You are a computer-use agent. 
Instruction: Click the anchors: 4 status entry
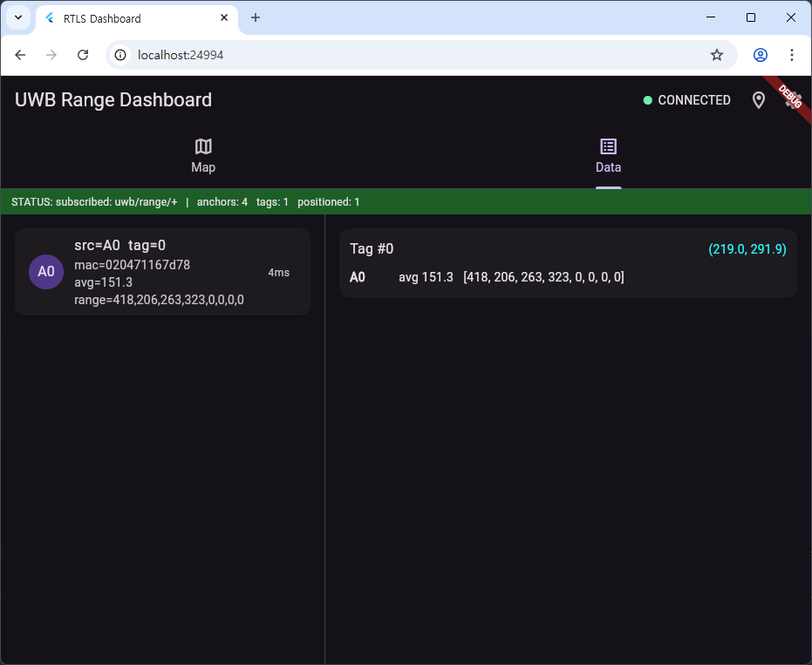222,202
